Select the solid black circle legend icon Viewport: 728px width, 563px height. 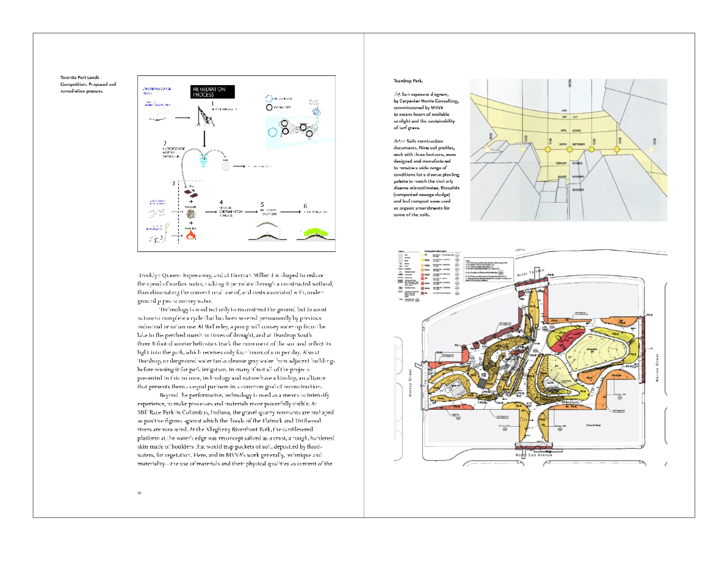269,107
